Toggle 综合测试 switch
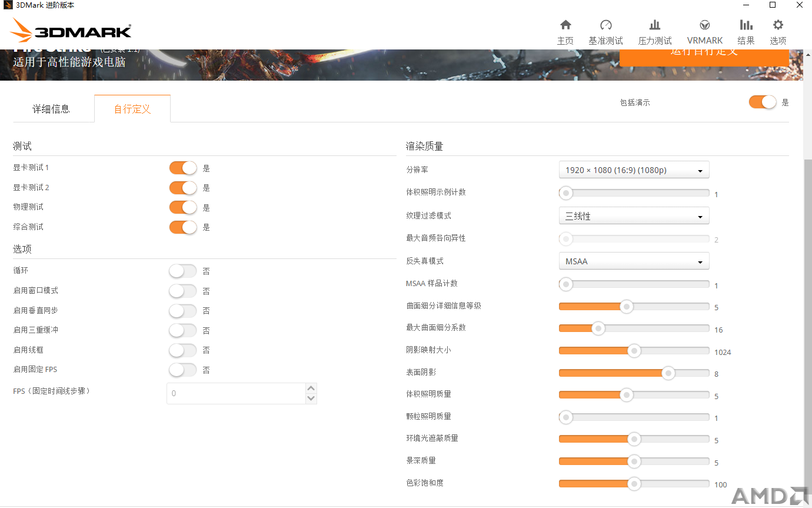812x508 pixels. pos(183,227)
